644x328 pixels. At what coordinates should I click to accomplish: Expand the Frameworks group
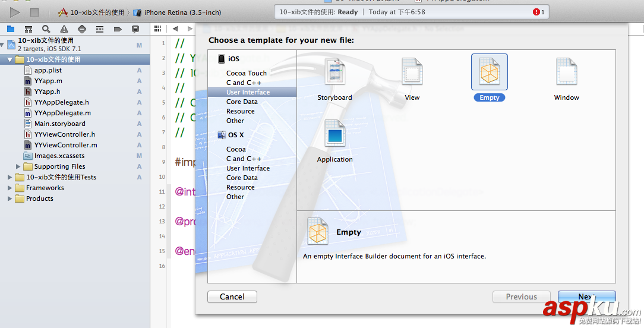(x=10, y=188)
